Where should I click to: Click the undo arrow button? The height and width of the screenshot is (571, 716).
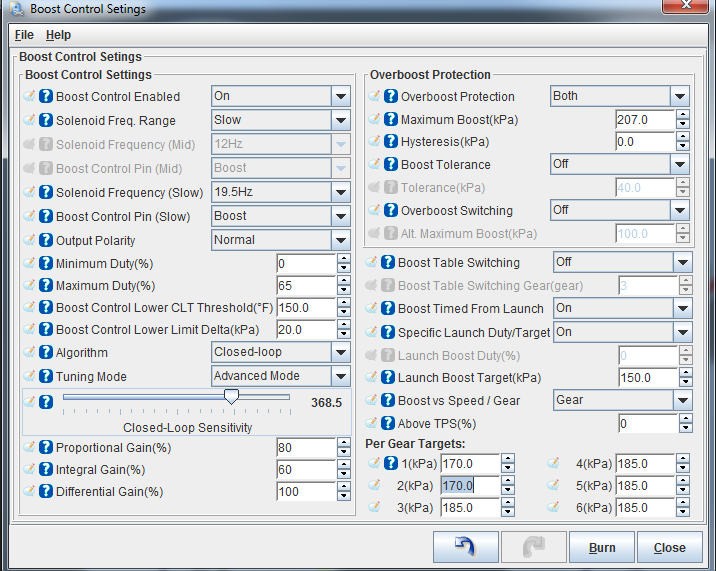[x=466, y=547]
